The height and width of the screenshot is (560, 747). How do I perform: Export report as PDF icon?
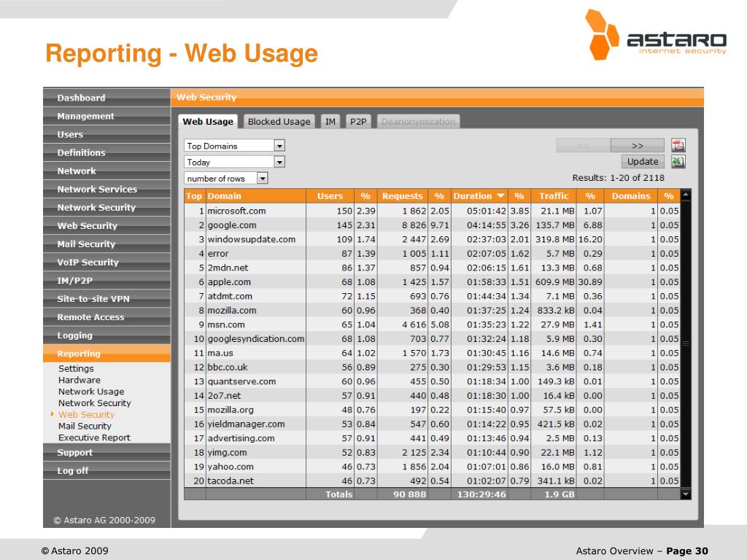[678, 145]
